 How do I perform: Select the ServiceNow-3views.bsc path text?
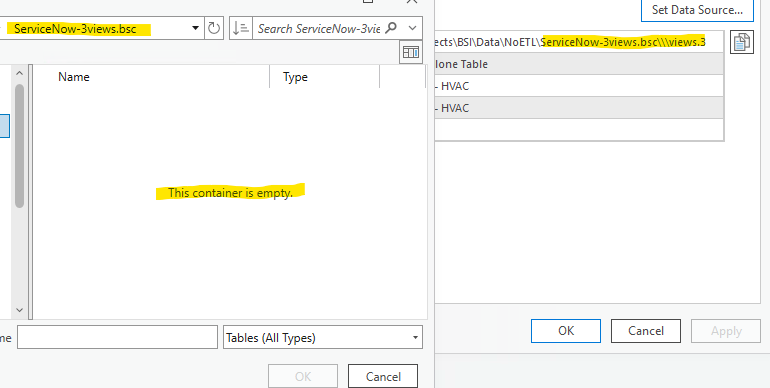coord(75,28)
